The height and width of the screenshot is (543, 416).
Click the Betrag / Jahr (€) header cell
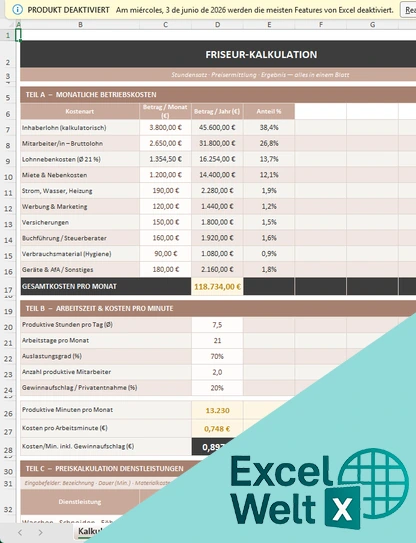[217, 111]
